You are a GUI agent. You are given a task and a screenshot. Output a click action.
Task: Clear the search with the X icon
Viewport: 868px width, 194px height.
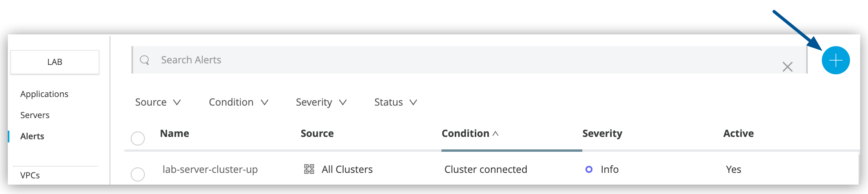point(787,67)
